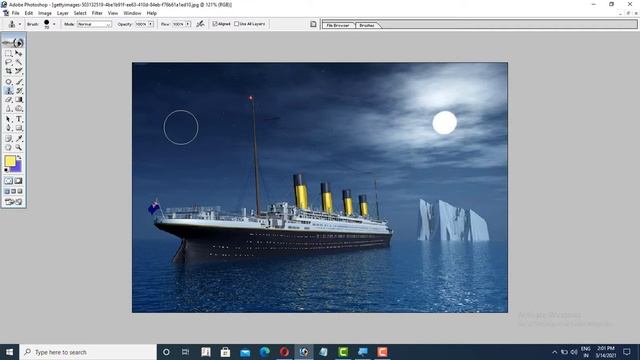Open the File menu

point(16,13)
